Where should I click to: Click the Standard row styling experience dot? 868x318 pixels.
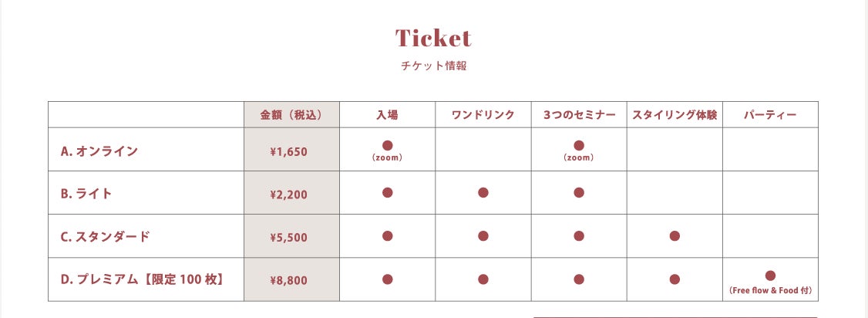(x=675, y=236)
